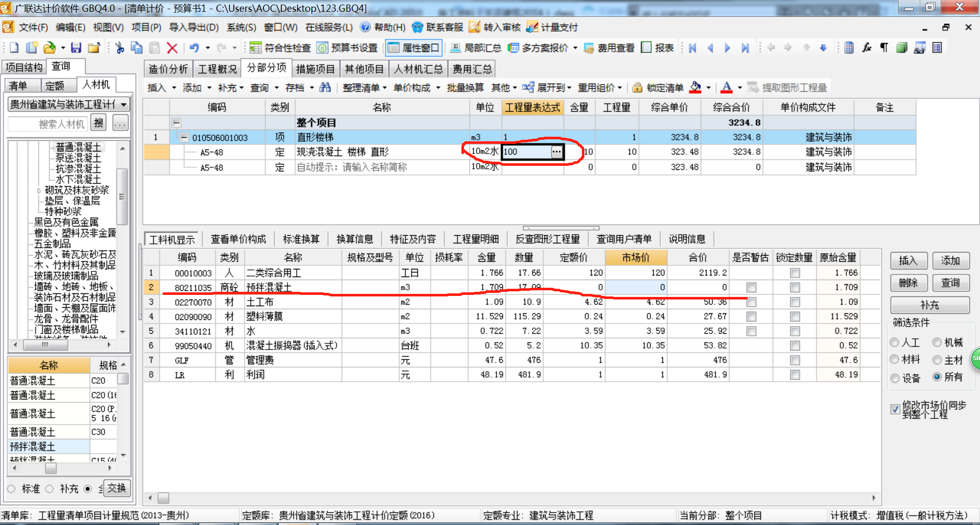Switch to the 措施项目 tab
The height and width of the screenshot is (525, 980).
click(x=315, y=69)
